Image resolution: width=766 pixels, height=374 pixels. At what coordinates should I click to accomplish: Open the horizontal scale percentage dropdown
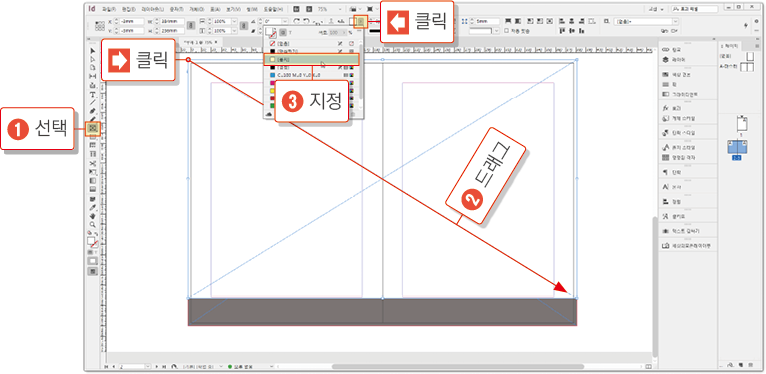234,21
